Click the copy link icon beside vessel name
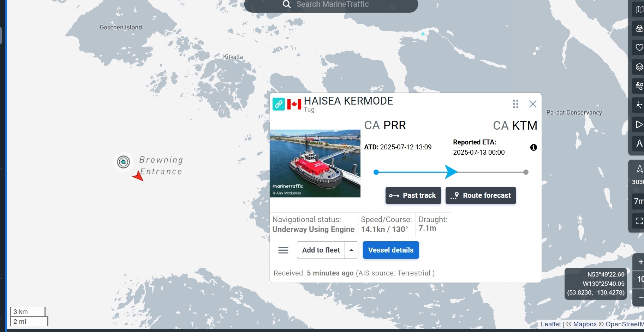The height and width of the screenshot is (332, 644). 279,104
